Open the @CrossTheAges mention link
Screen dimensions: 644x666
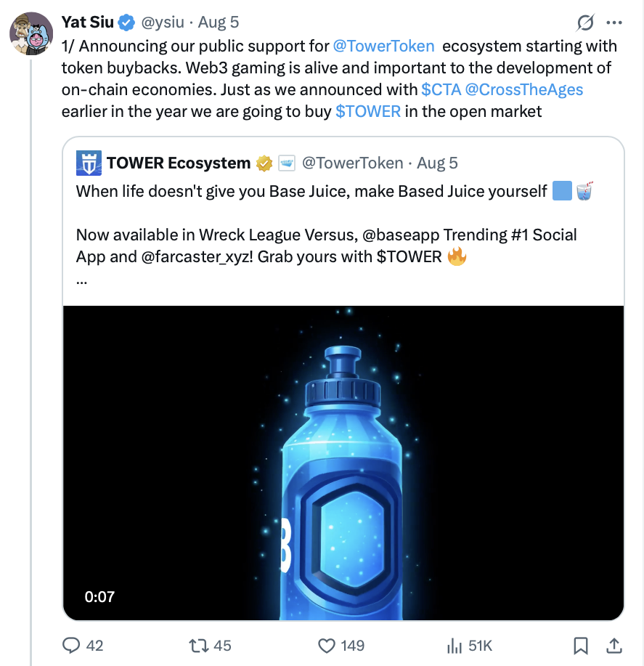pyautogui.click(x=524, y=89)
